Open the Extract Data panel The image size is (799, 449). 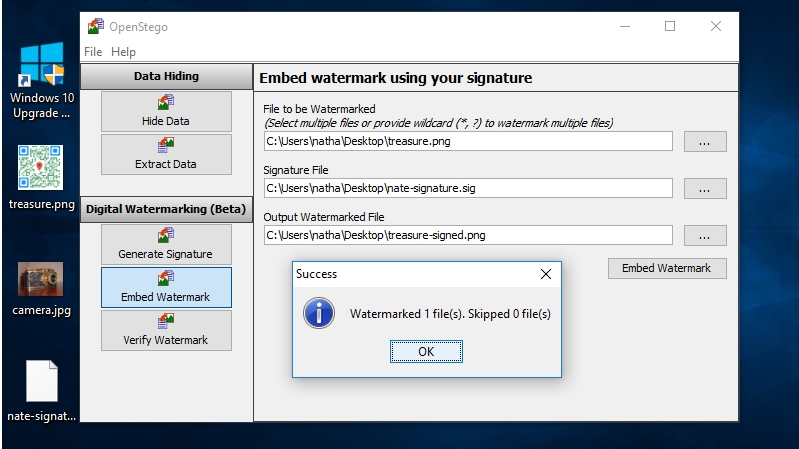click(x=166, y=154)
